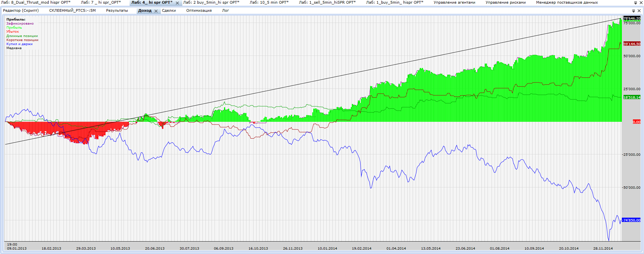Open СКЛЕЕННЫЙ_РТС5:-:5M tab
644x254 pixels.
pyautogui.click(x=73, y=10)
